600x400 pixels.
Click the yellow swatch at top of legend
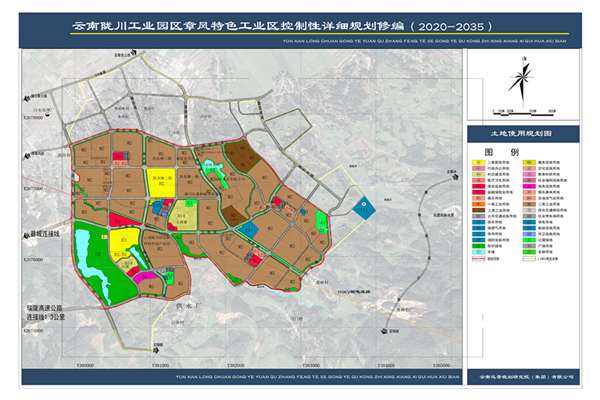pos(480,162)
